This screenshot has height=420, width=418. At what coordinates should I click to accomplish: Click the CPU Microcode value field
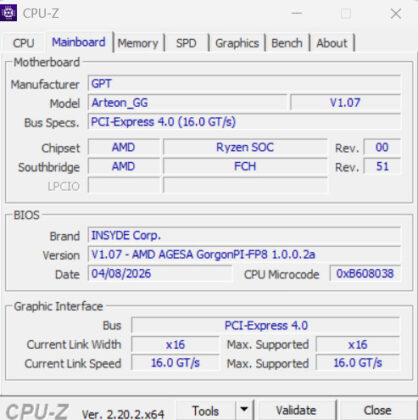(365, 273)
